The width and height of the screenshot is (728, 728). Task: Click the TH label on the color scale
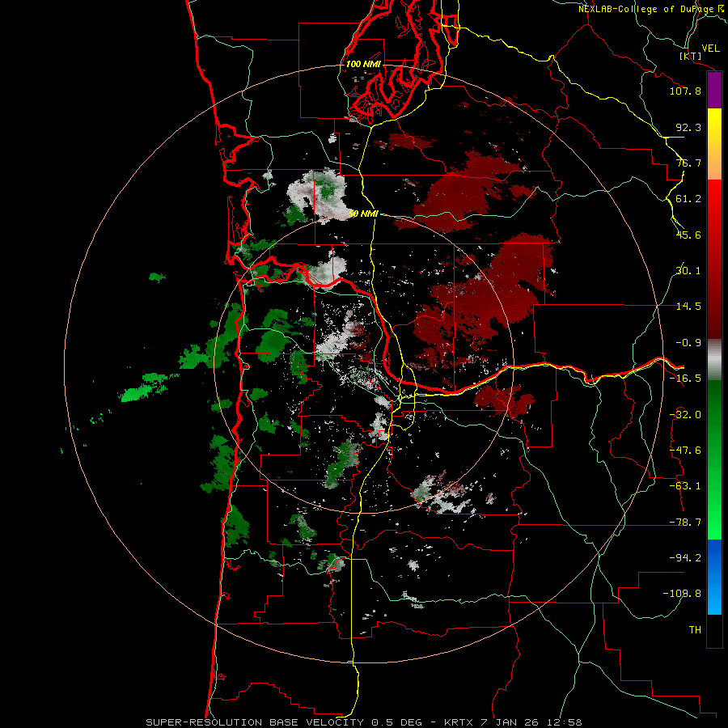(x=695, y=630)
